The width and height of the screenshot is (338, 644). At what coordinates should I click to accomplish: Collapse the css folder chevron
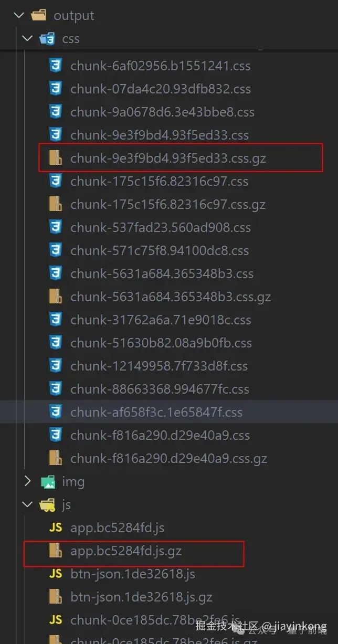pos(27,38)
